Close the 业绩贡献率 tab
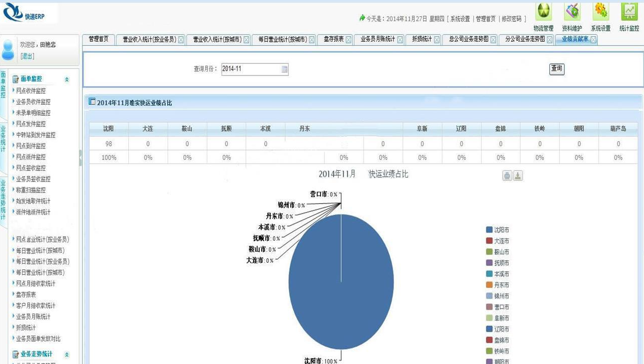Image resolution: width=644 pixels, height=364 pixels. tap(594, 40)
